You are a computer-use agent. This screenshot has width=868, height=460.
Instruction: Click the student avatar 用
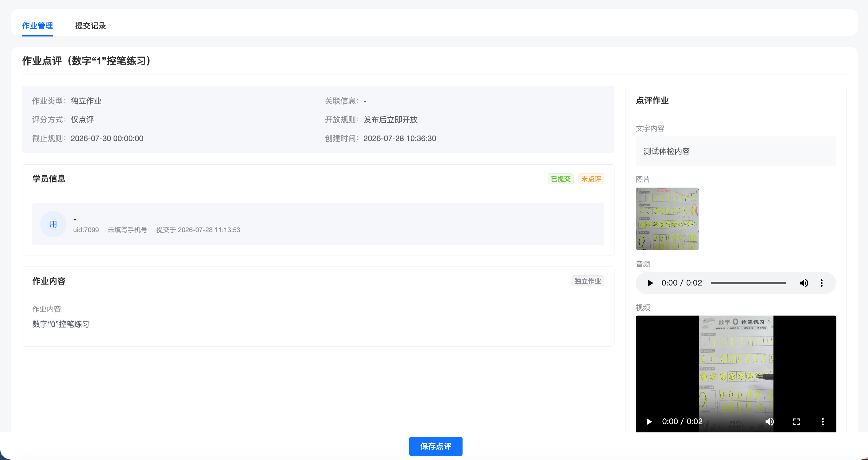click(x=53, y=224)
